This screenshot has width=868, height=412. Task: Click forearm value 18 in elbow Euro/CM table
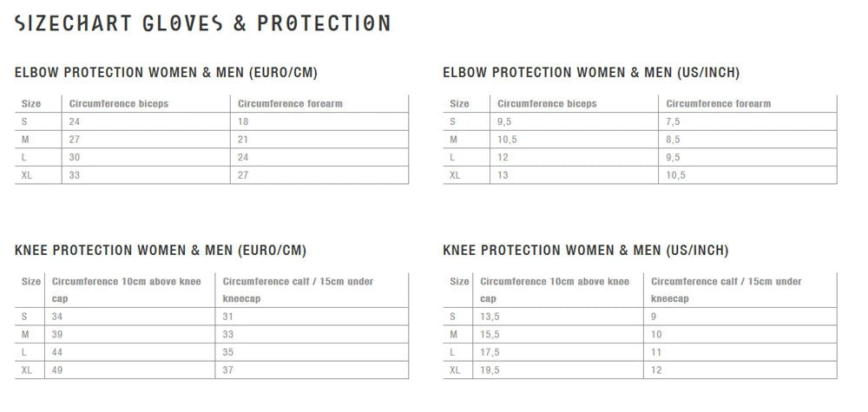[x=244, y=122]
